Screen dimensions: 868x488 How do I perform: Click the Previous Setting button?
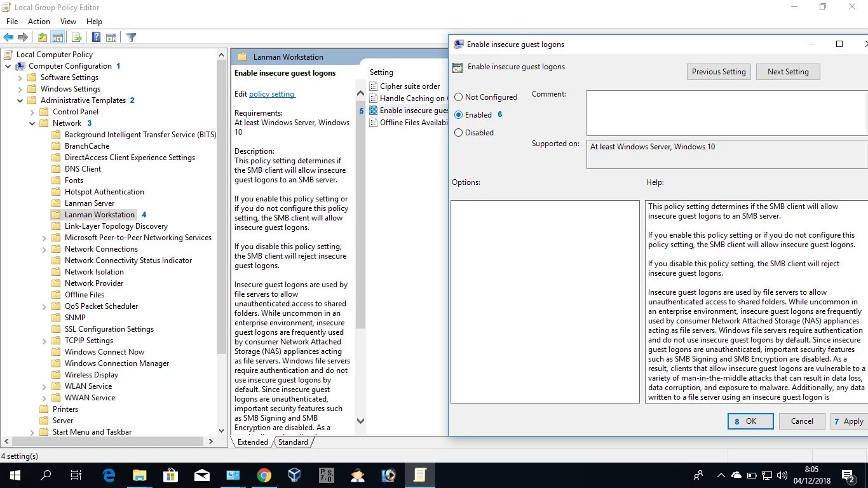tap(719, 72)
